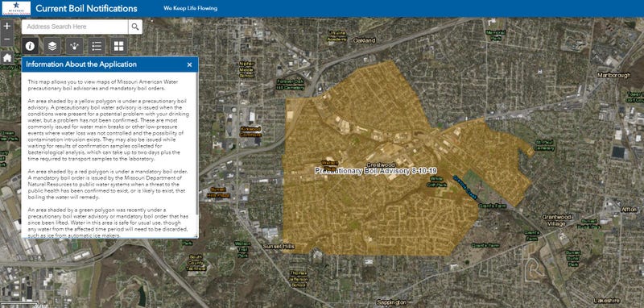
Task: Click the Information About the Application header
Action: (x=81, y=65)
